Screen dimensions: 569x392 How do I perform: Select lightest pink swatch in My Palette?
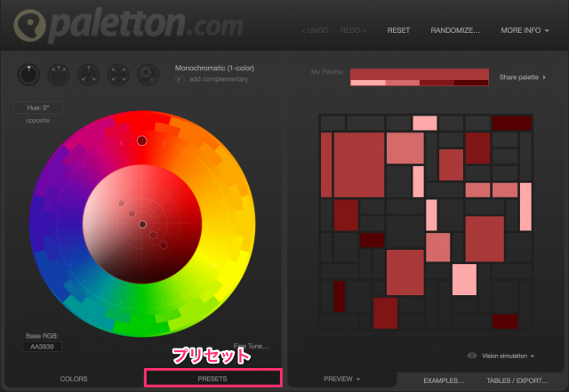point(367,83)
